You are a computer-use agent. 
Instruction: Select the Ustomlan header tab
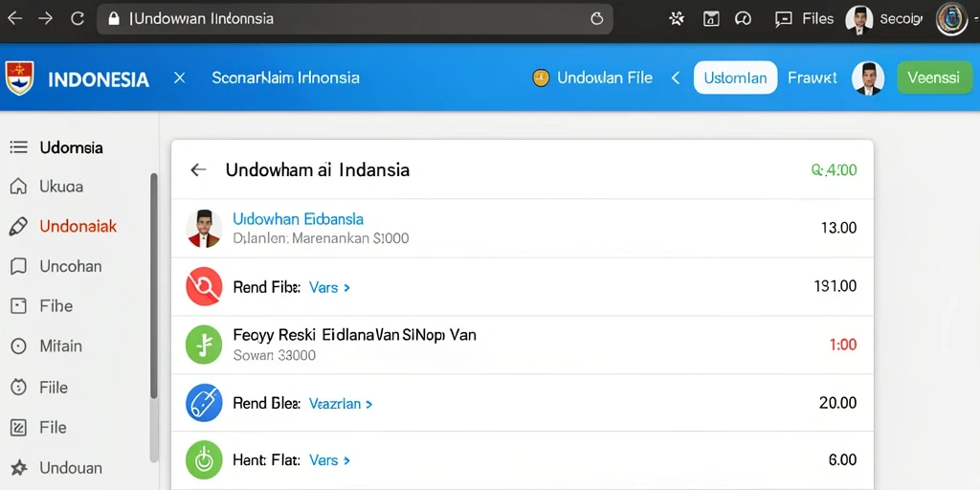point(735,78)
